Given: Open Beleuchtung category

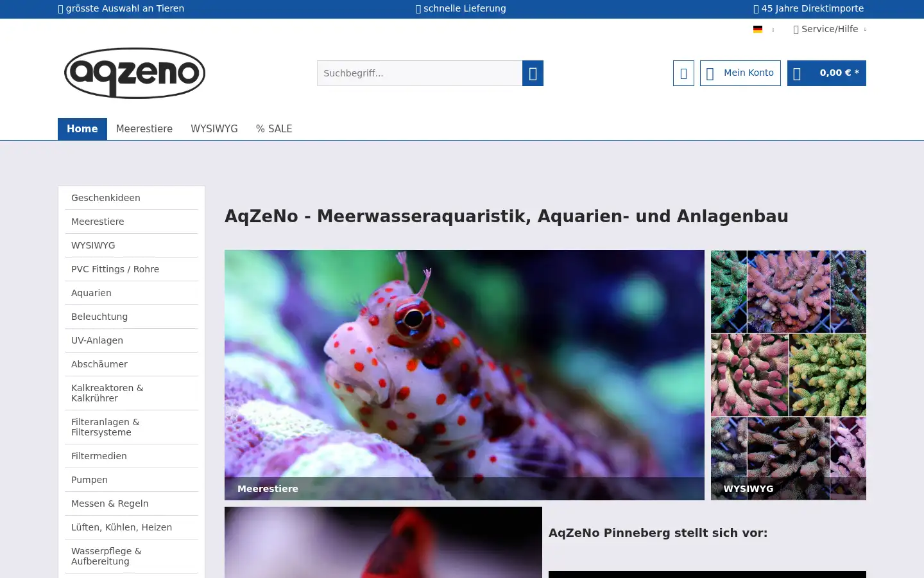Looking at the screenshot, I should (132, 317).
